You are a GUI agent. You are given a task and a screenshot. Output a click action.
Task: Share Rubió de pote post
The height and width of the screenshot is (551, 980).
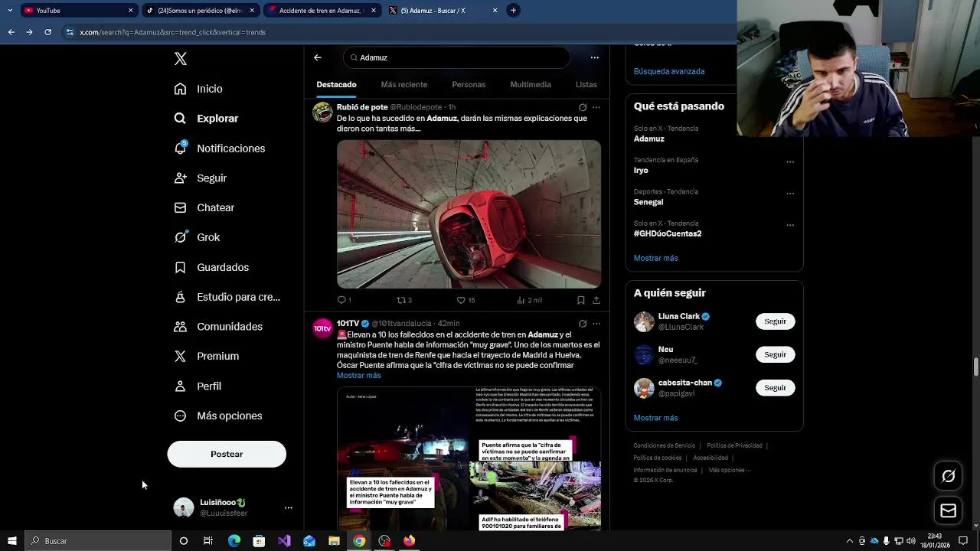pos(596,300)
